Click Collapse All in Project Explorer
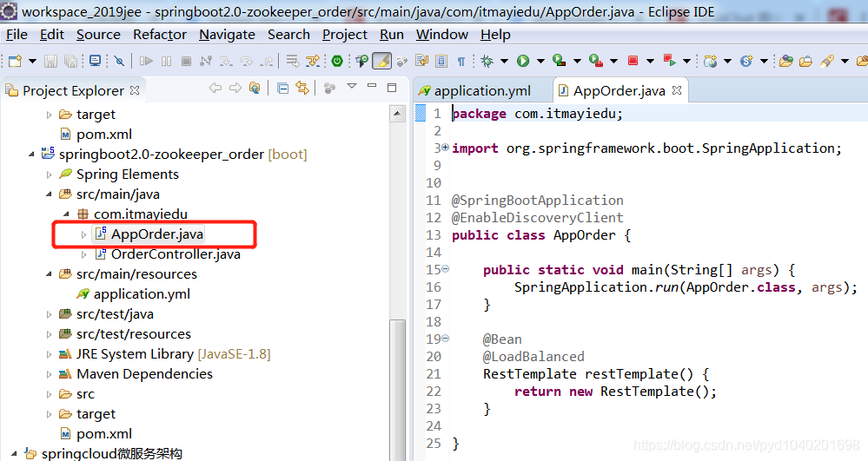The height and width of the screenshot is (461, 868). [283, 88]
